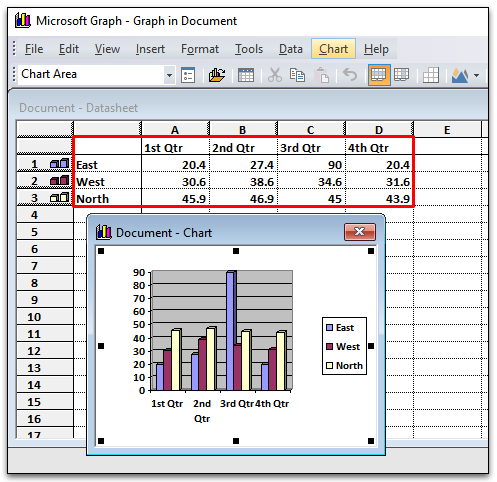This screenshot has width=497, height=482.
Task: Open the Chart Type mountain icon
Action: point(460,75)
